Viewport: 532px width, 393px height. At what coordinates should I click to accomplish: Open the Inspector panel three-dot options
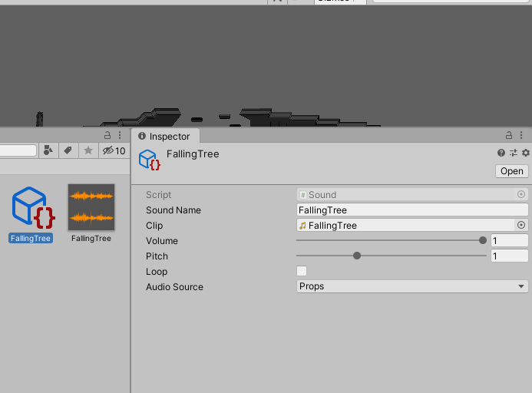pyautogui.click(x=521, y=135)
